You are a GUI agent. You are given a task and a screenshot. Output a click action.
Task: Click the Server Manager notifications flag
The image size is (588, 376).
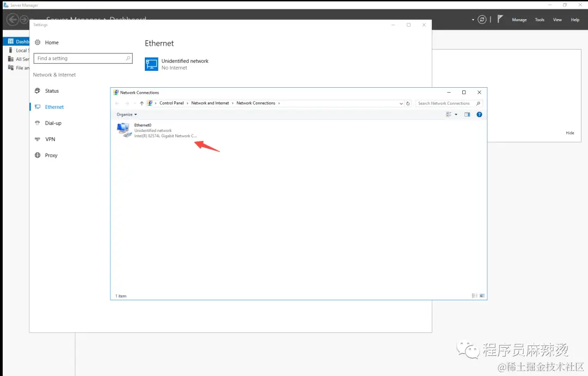500,19
